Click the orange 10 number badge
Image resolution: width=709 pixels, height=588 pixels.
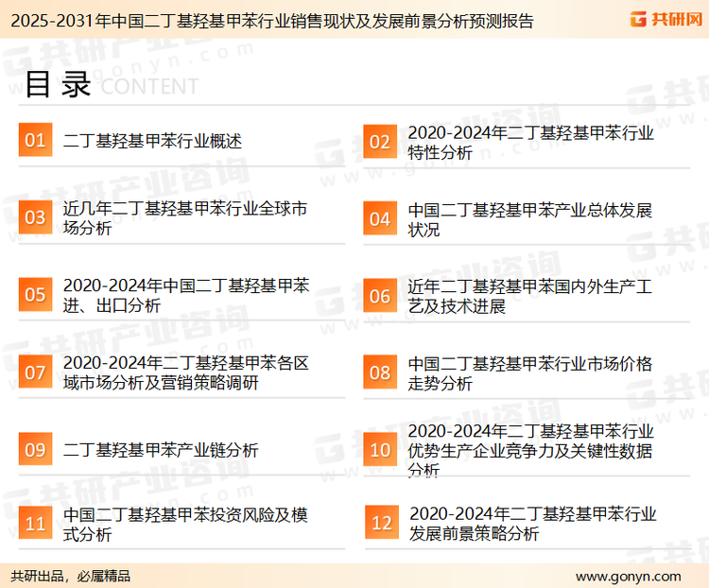coord(380,450)
